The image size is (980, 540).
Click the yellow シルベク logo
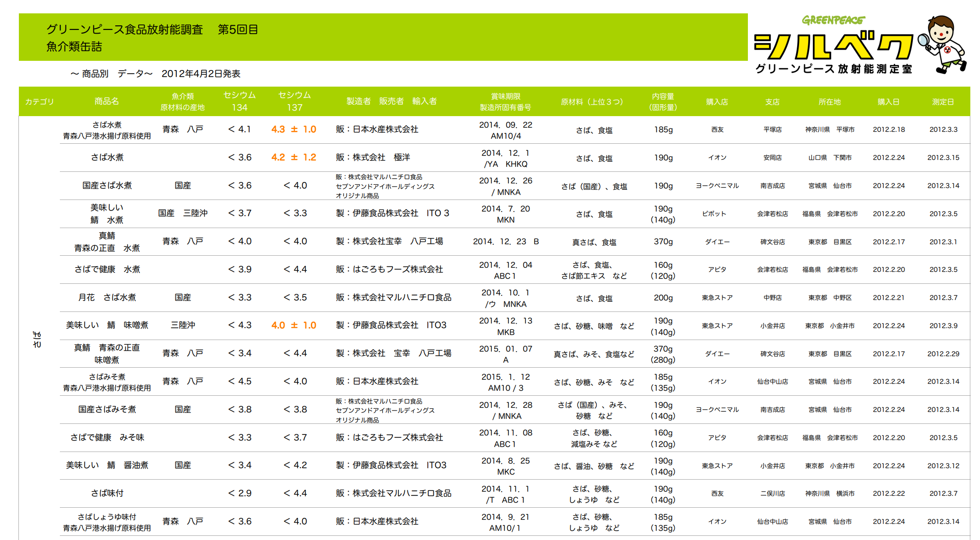tap(834, 45)
